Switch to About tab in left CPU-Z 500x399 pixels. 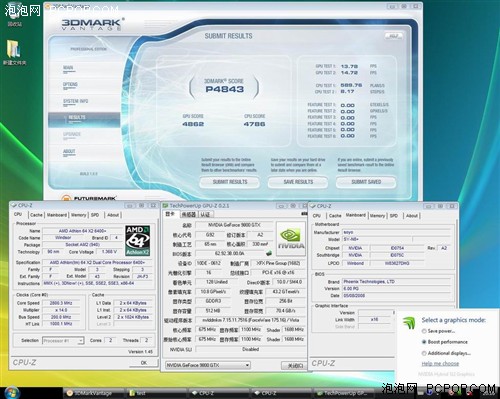pos(113,215)
